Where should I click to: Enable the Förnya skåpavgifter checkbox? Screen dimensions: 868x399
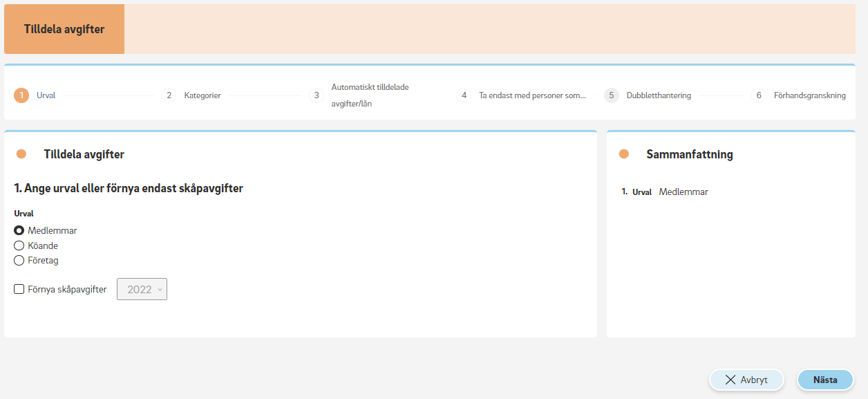pyautogui.click(x=19, y=289)
